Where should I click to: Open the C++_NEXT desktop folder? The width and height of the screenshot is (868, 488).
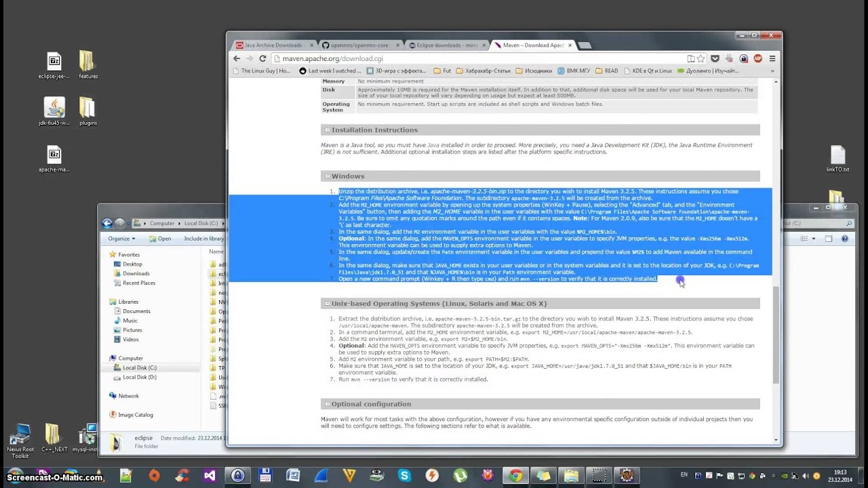coord(54,439)
